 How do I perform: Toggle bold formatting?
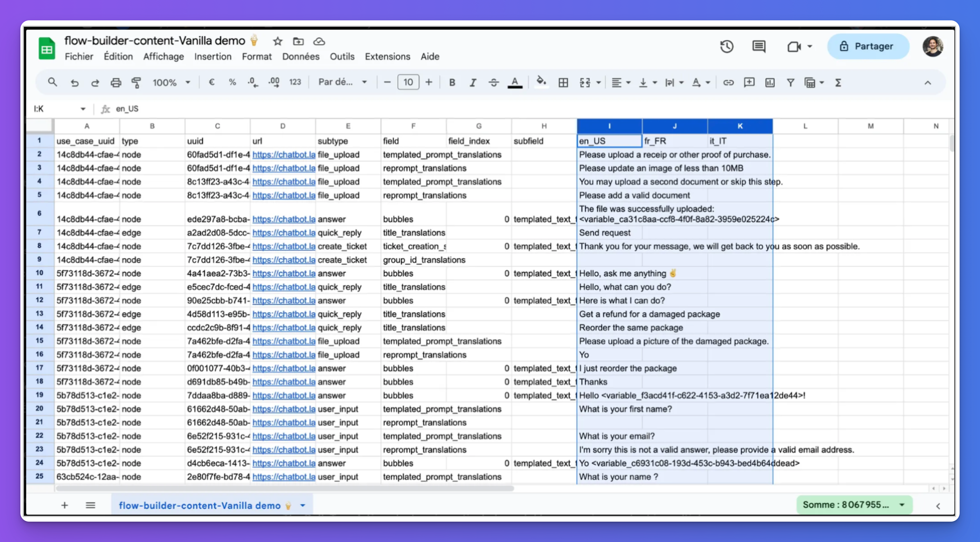(452, 83)
